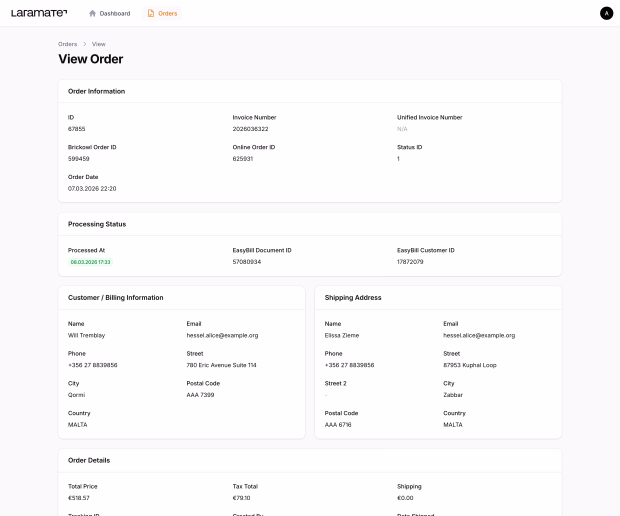The height and width of the screenshot is (516, 620).
Task: Select EasyBill Customer ID 17872079
Action: coord(410,262)
